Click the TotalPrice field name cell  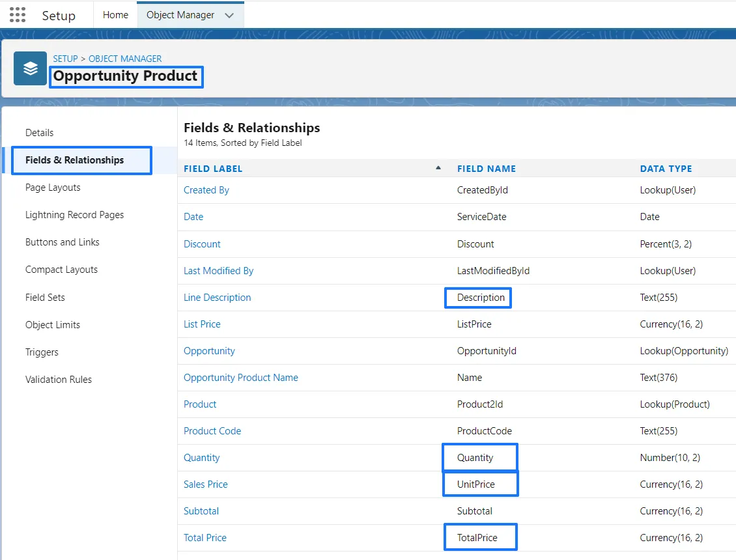point(477,538)
